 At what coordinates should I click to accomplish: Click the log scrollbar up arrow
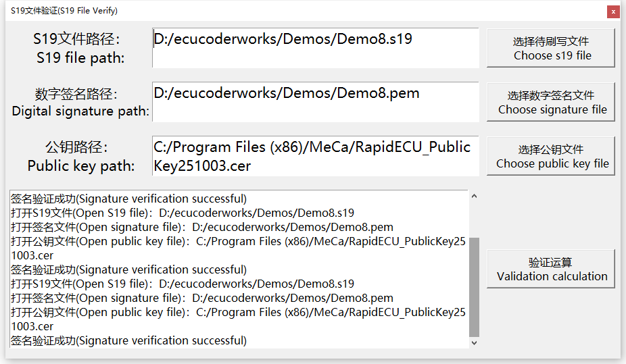coord(474,197)
